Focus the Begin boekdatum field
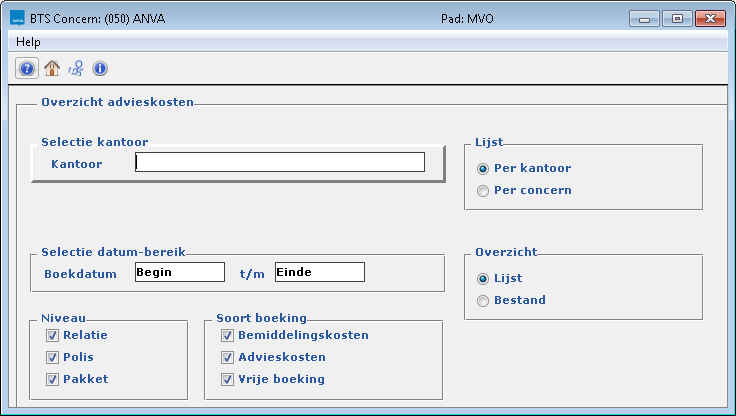 pyautogui.click(x=180, y=272)
